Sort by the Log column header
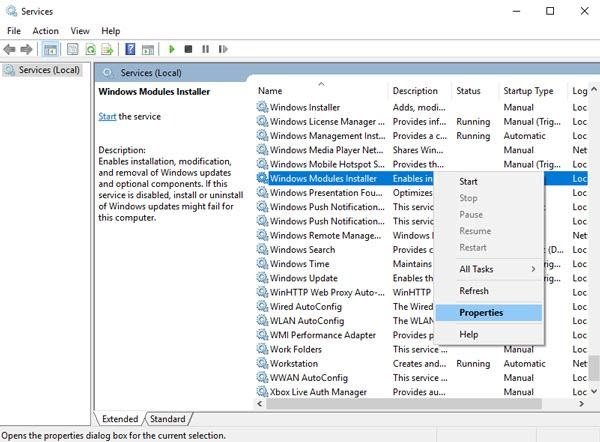 point(579,91)
